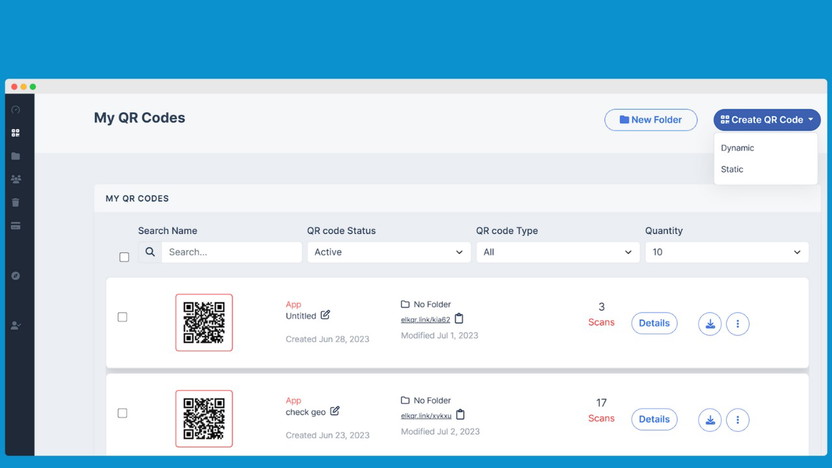
Task: Open more options for check geo QR code
Action: (738, 420)
